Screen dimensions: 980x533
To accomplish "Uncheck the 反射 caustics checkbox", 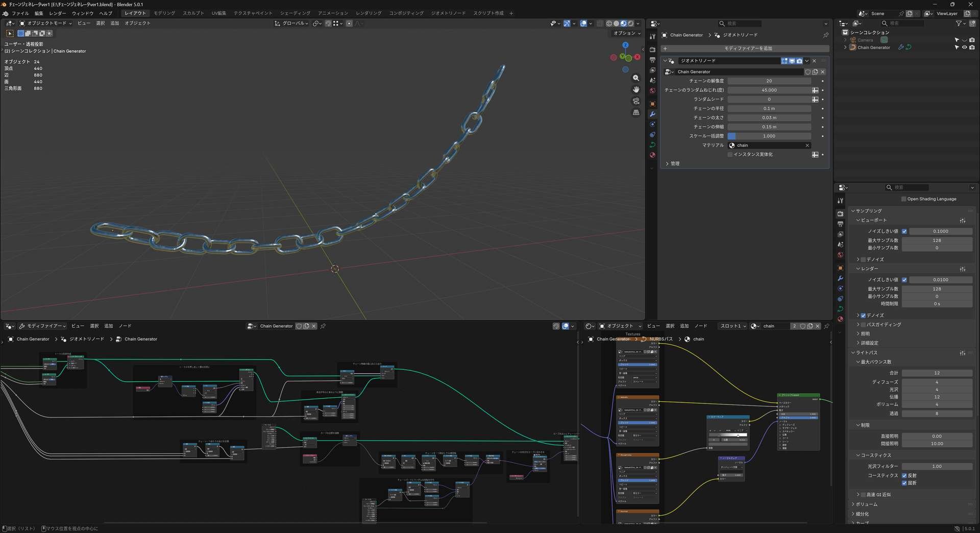I will pos(904,476).
